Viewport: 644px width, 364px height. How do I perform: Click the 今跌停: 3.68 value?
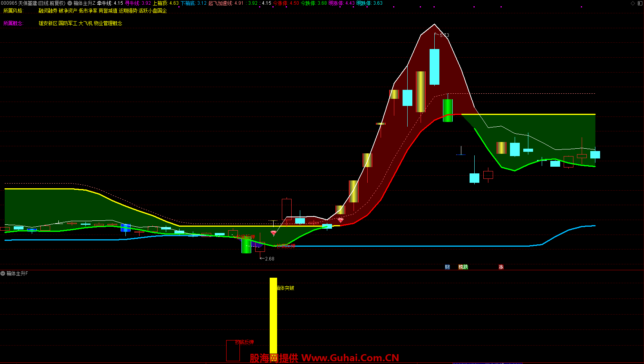[314, 3]
